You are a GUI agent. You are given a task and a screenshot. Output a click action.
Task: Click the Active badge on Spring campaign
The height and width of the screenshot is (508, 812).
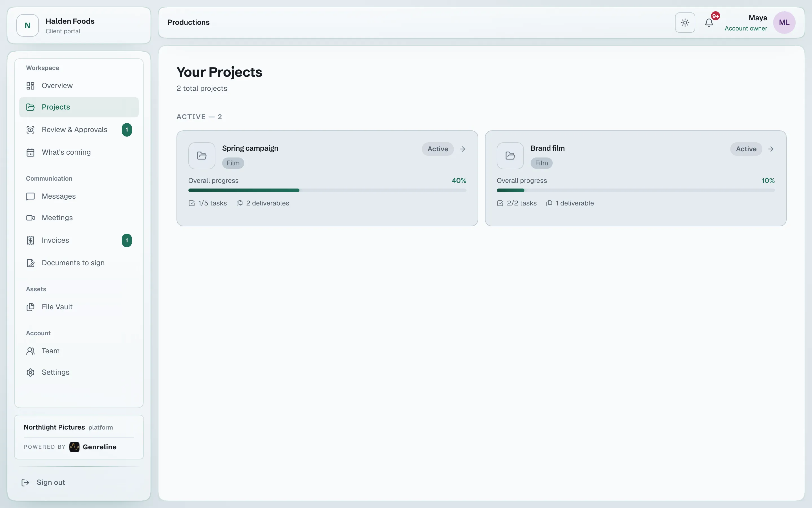(x=438, y=149)
